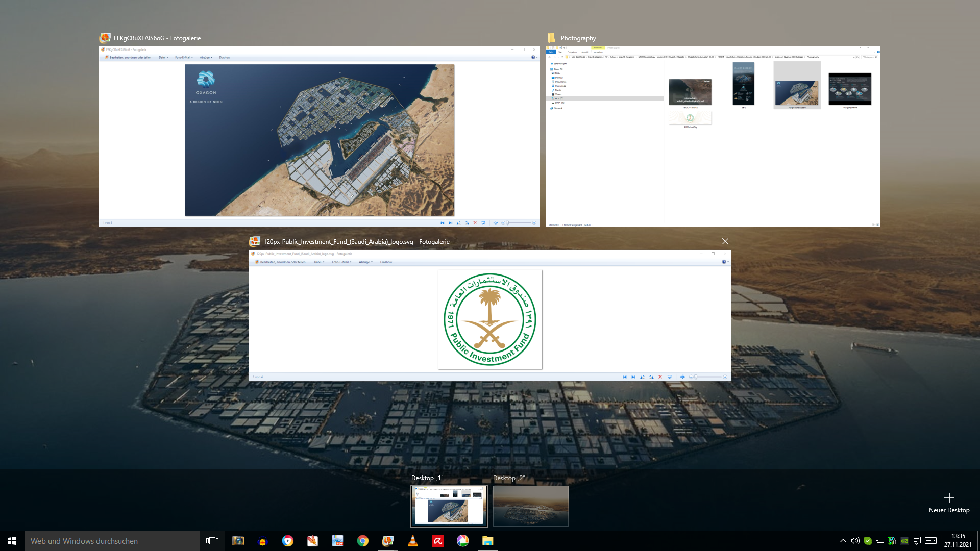This screenshot has height=551, width=980.
Task: Zoom in with plus icon in PIF logo window
Action: (x=725, y=377)
